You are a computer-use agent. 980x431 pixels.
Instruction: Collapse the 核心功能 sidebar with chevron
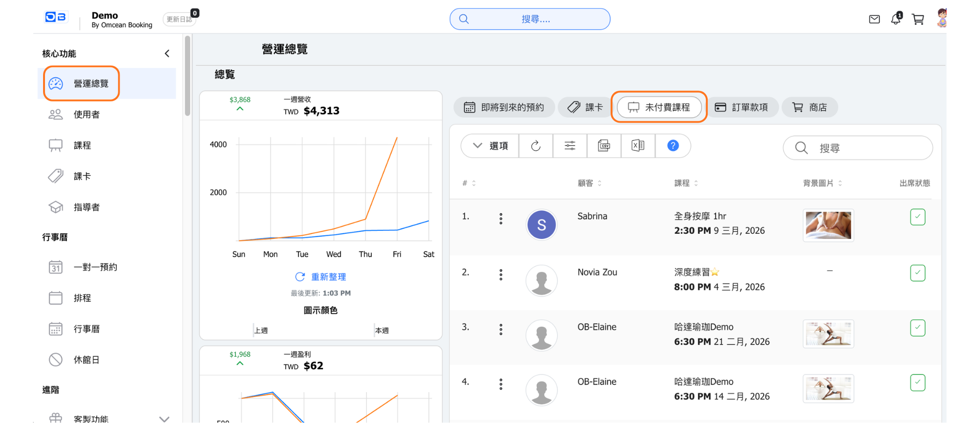click(167, 54)
